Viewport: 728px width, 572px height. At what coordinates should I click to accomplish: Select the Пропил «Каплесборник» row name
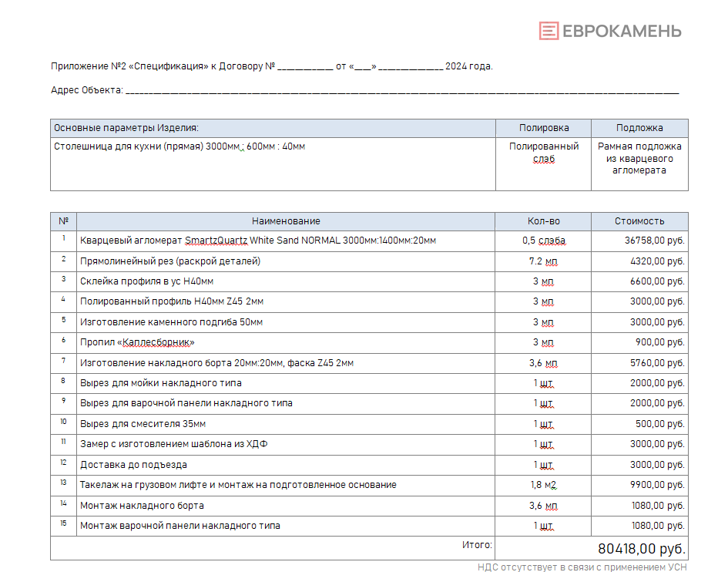pyautogui.click(x=137, y=342)
